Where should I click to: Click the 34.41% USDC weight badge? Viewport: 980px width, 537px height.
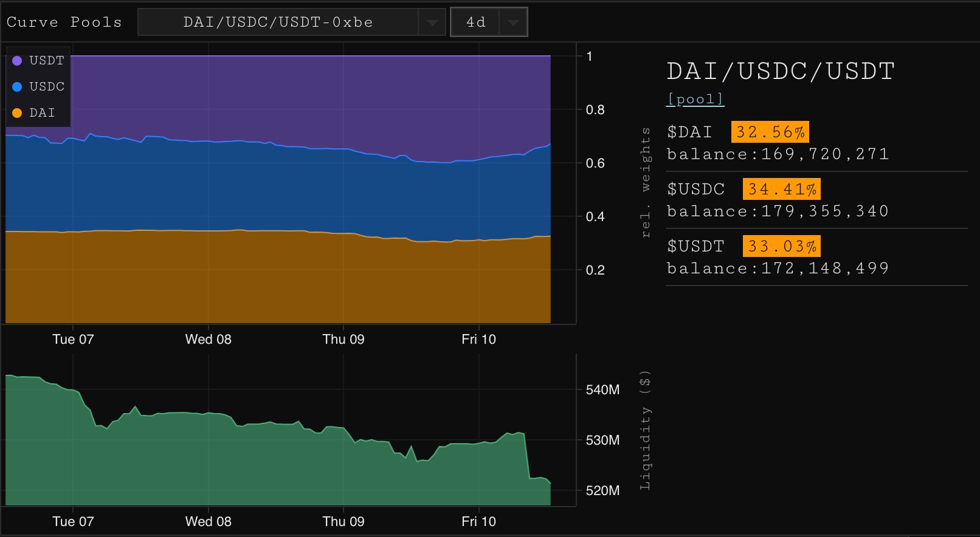point(782,189)
